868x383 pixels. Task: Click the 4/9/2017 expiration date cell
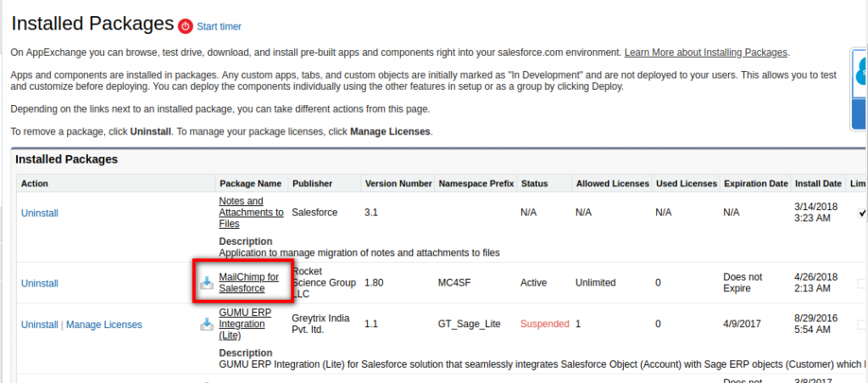pos(741,324)
